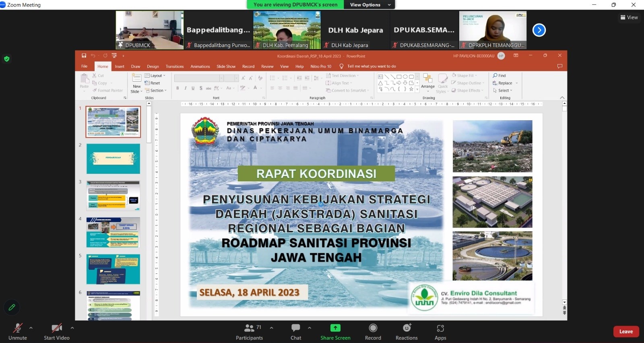Click Increase List Level icon
Image resolution: width=644 pixels, height=343 pixels.
pos(307,78)
